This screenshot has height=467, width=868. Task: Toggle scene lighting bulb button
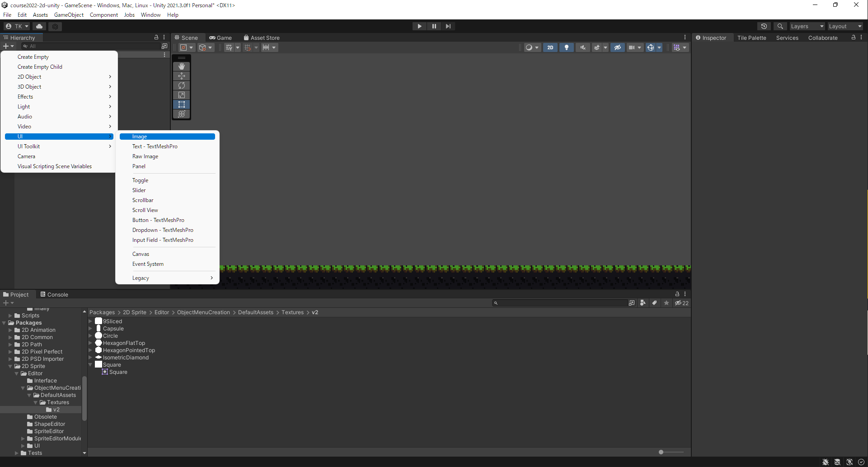point(566,47)
